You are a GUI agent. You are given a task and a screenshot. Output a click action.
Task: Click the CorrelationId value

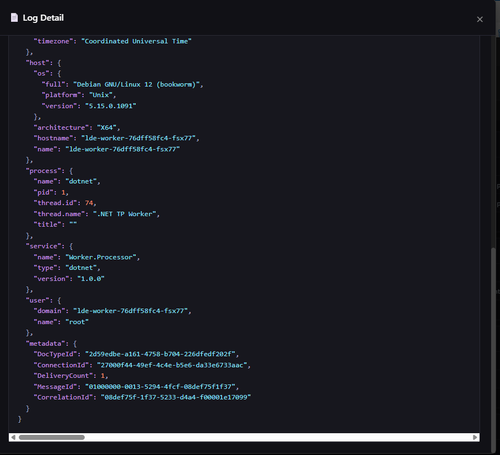[x=176, y=397]
